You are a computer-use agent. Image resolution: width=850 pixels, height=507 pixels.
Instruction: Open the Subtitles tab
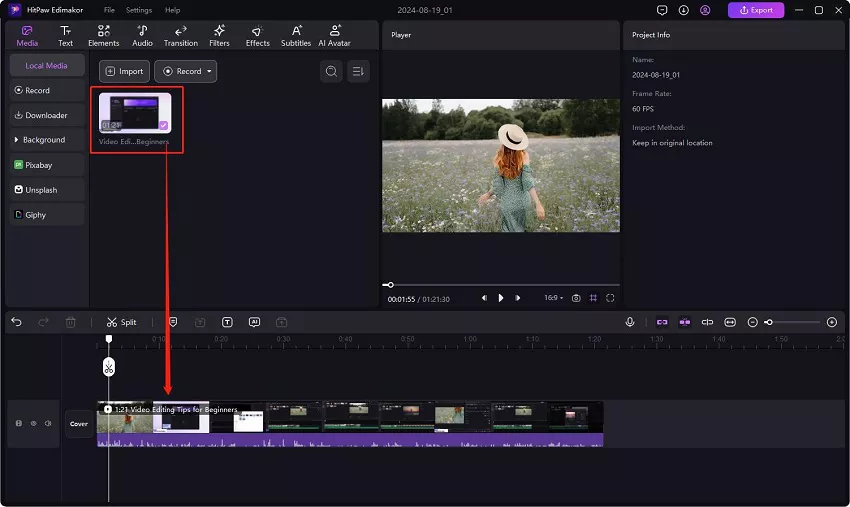click(296, 36)
